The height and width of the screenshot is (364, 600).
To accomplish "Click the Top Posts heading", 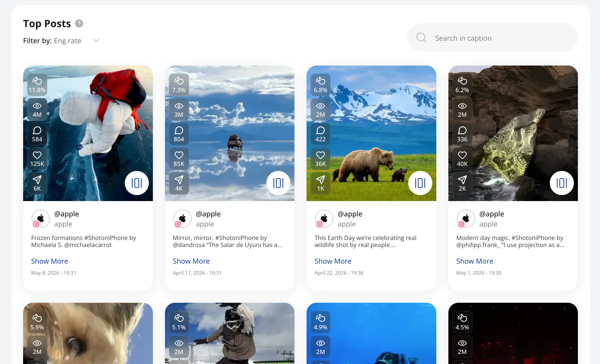I will click(x=47, y=24).
